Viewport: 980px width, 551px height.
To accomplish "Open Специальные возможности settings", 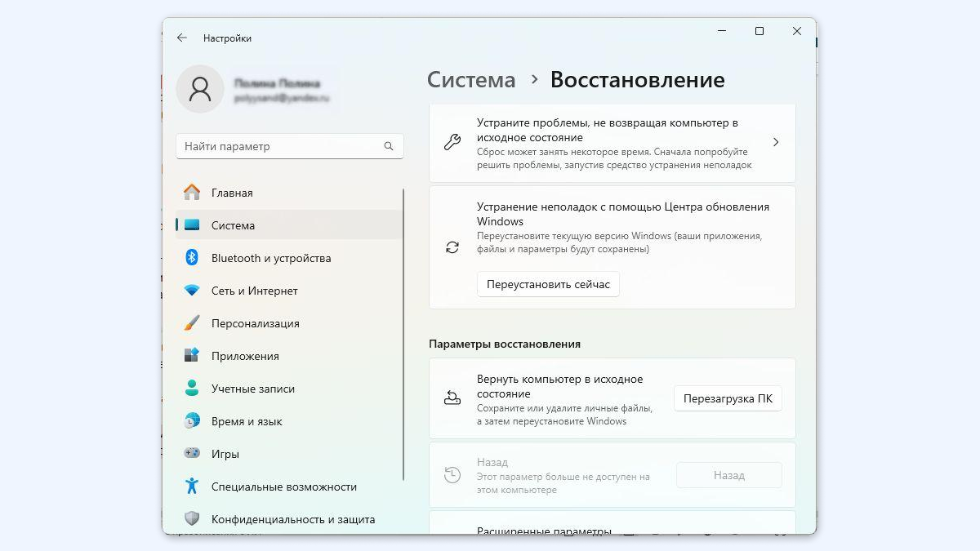I will click(x=289, y=487).
